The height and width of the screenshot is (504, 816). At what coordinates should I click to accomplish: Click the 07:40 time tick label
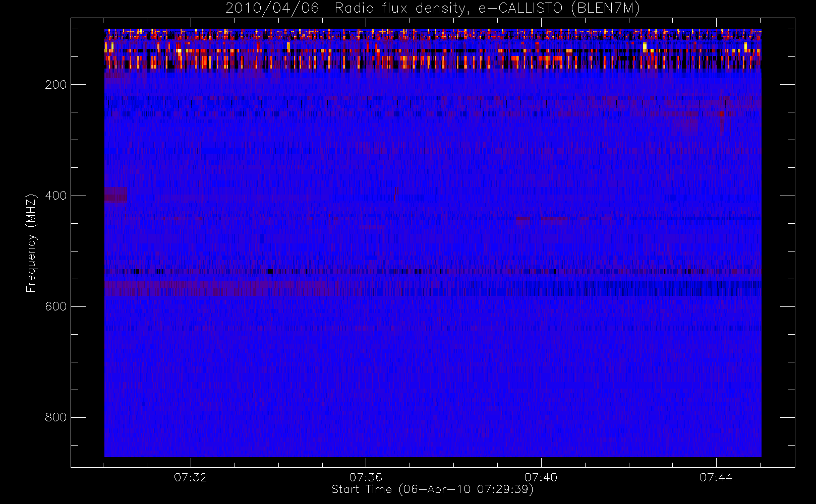click(541, 477)
